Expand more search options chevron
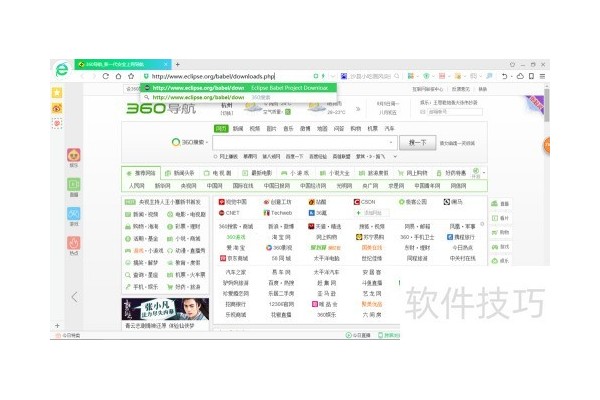This screenshot has width=600, height=400. coord(395,157)
